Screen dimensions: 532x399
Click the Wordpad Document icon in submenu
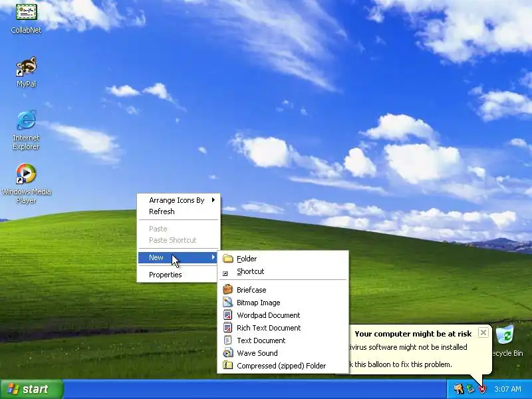point(227,315)
